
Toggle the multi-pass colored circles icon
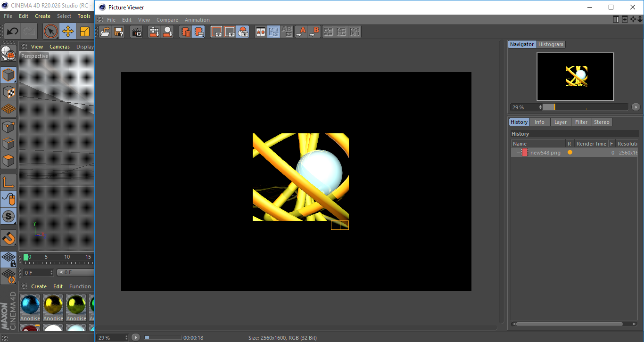[x=243, y=32]
